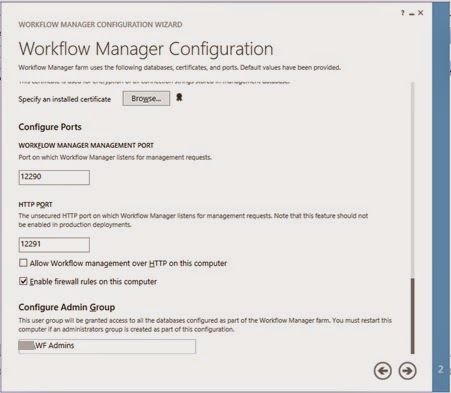Click the WF Admins group input field
This screenshot has width=451, height=393.
pos(107,346)
